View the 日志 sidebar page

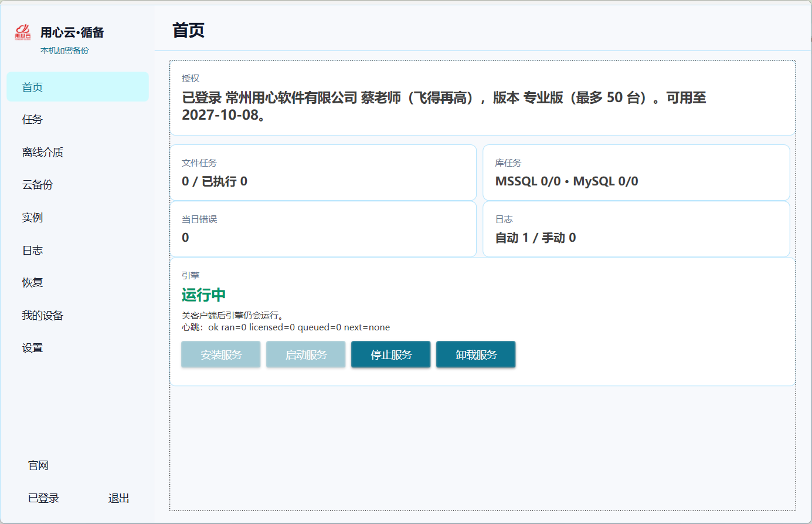click(77, 251)
